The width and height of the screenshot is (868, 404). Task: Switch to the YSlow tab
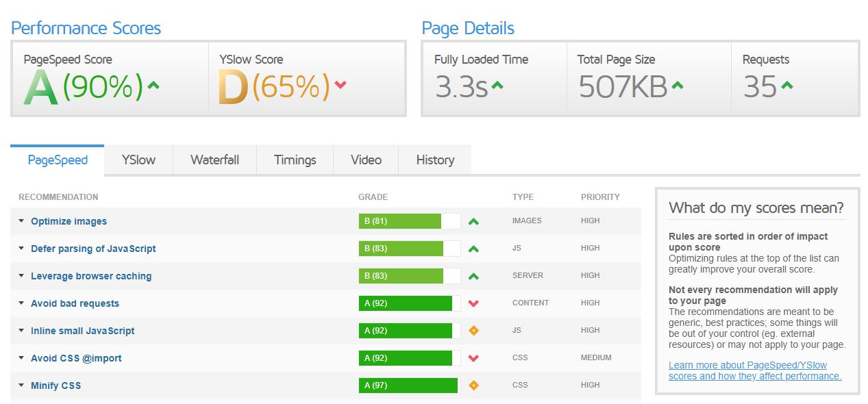point(138,160)
